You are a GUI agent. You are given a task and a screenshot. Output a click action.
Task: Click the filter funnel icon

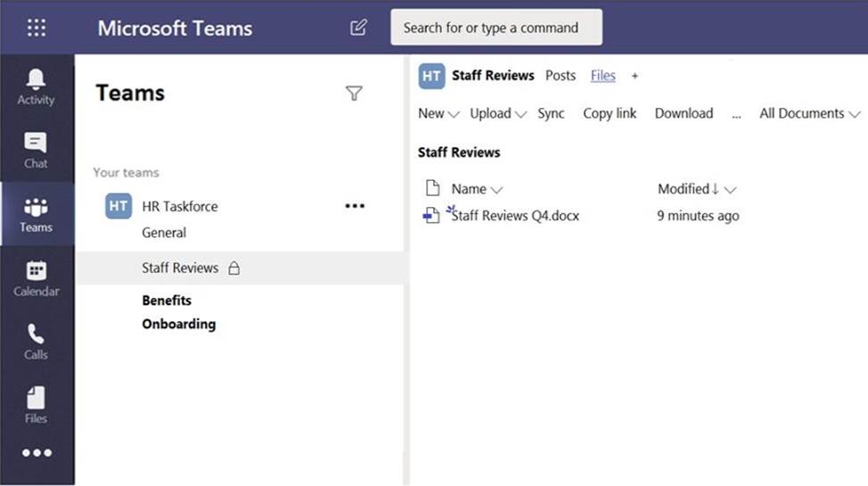[354, 94]
